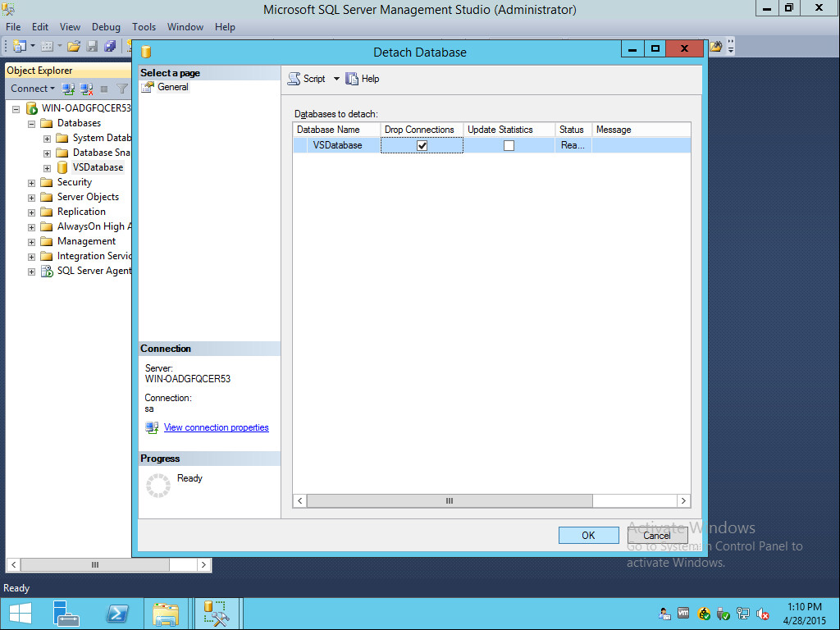Open View connection properties link
840x630 pixels.
217,427
